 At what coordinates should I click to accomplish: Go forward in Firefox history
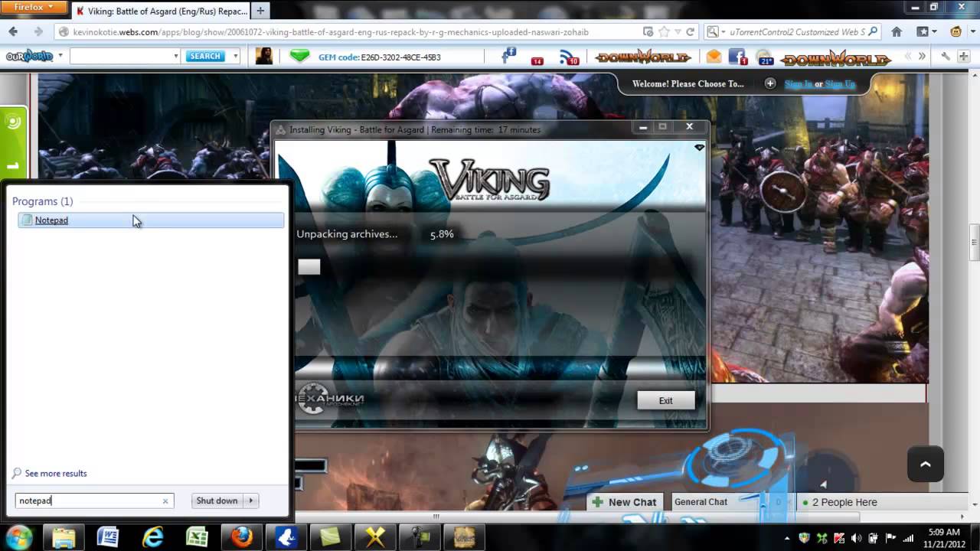click(38, 32)
